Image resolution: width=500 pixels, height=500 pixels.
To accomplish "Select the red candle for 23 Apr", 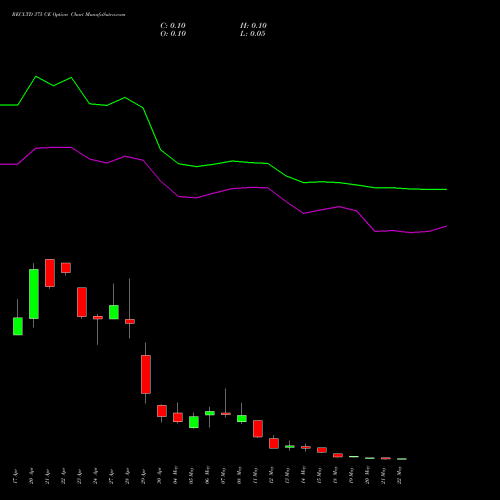I will click(x=82, y=302).
